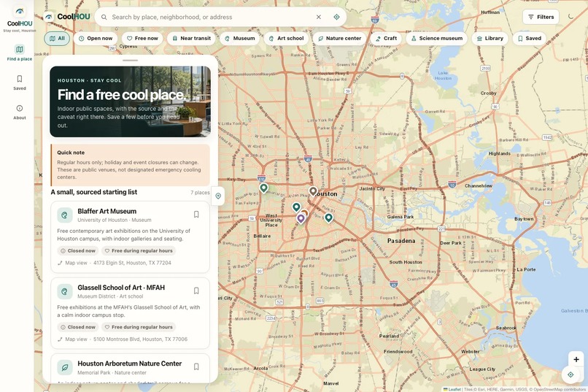Select the orange map marker behind purple one

(x=306, y=212)
